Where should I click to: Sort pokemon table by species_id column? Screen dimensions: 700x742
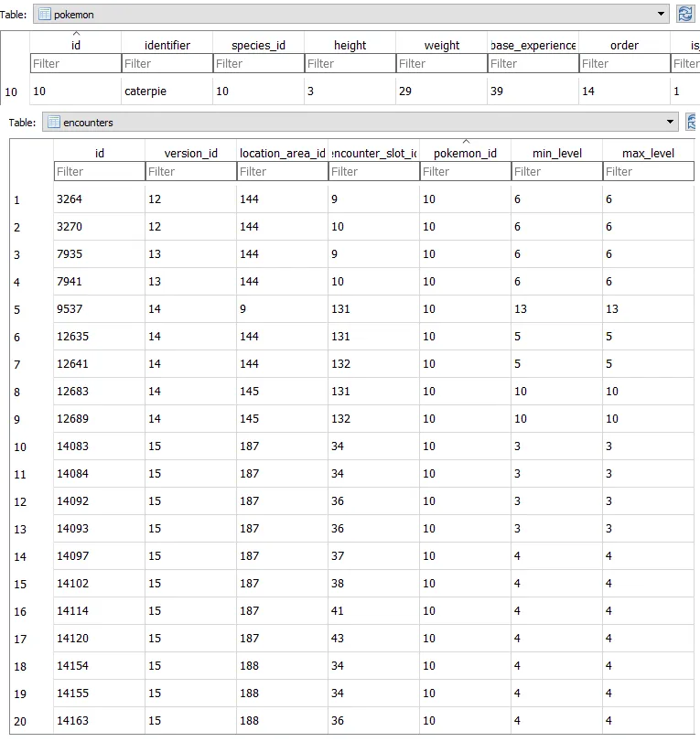(258, 45)
